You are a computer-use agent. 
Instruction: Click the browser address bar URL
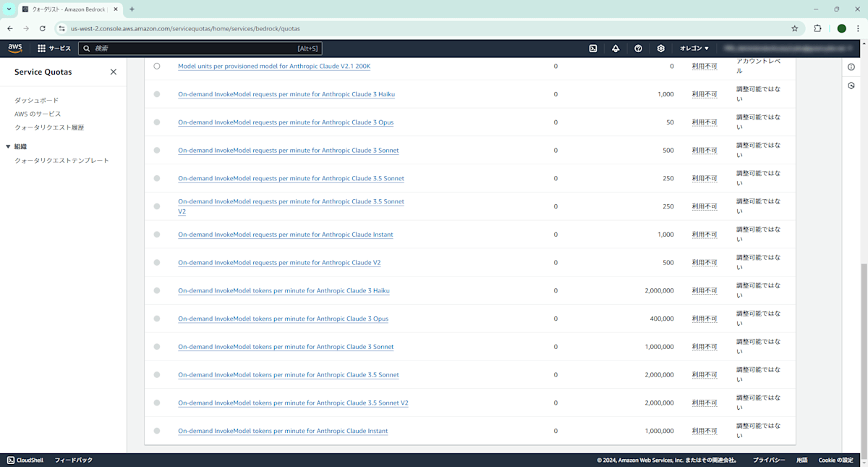[185, 28]
